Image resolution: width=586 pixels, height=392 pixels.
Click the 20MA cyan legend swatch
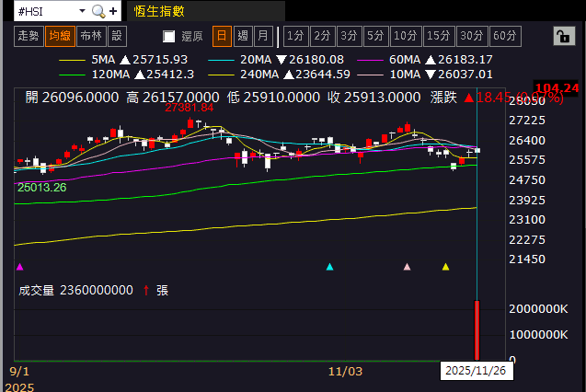click(x=221, y=60)
